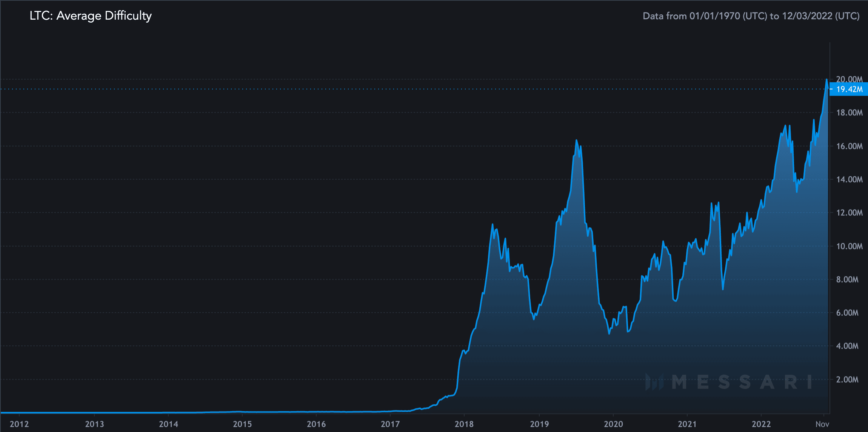Click the 2020 label on time axis

(613, 424)
